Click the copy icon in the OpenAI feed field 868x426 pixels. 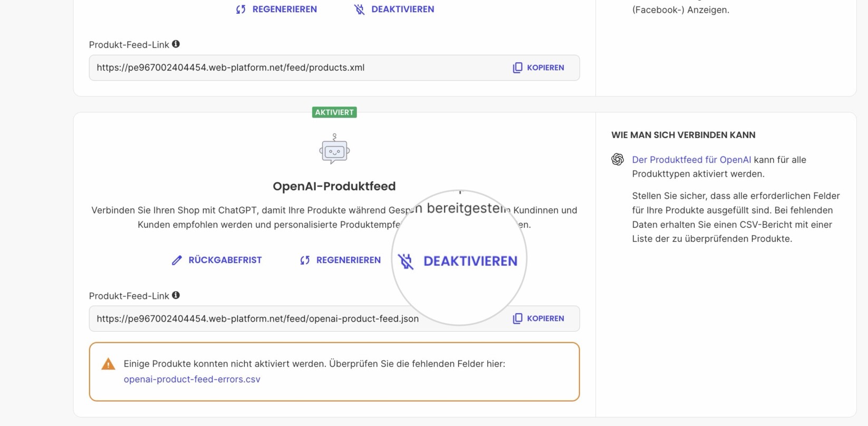click(x=518, y=318)
